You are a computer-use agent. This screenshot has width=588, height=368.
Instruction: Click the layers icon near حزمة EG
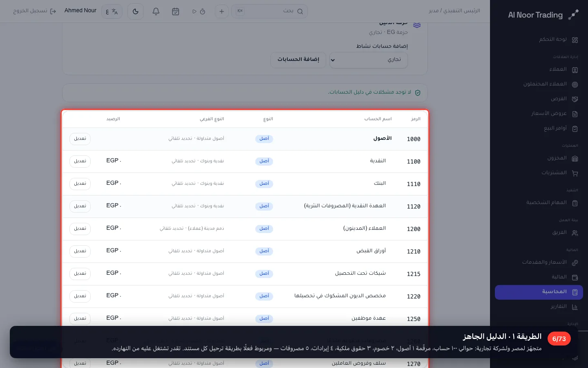pos(417,25)
